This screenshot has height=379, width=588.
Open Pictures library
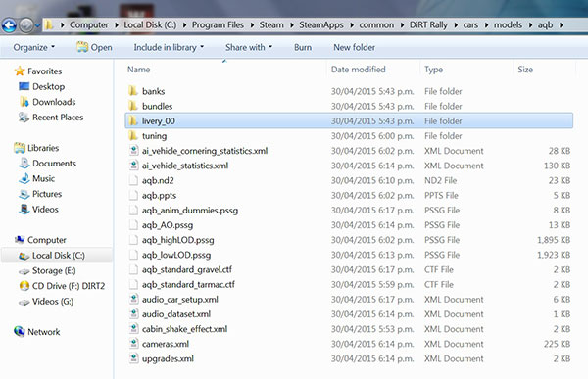[40, 194]
